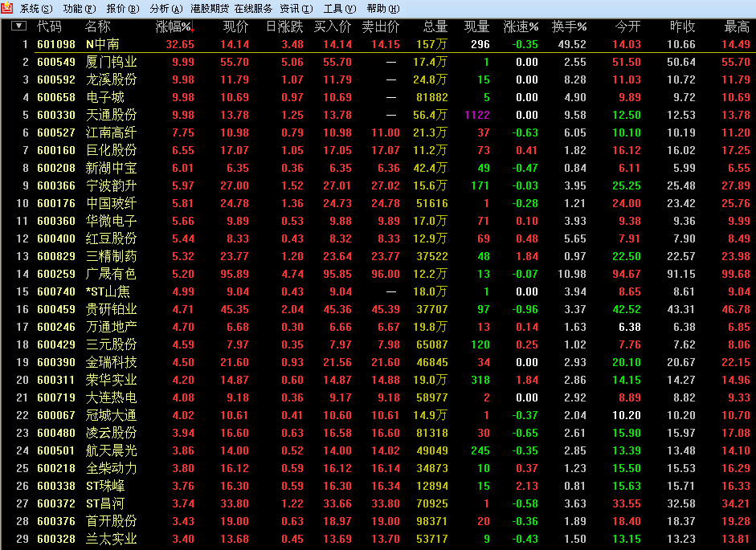Select stock 凌云股份 in the list
Screen dimensions: 756x550
(x=112, y=434)
